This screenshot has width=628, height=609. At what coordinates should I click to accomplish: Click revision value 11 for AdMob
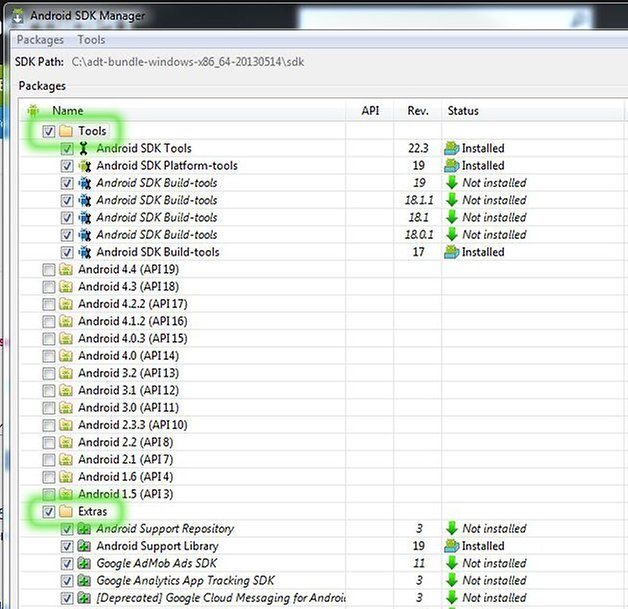(419, 563)
